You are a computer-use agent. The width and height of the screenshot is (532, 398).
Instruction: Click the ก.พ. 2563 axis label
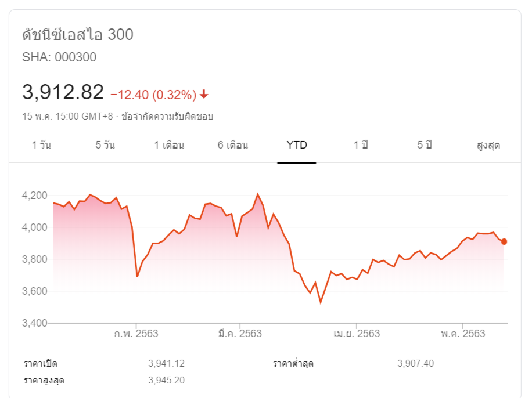click(136, 334)
